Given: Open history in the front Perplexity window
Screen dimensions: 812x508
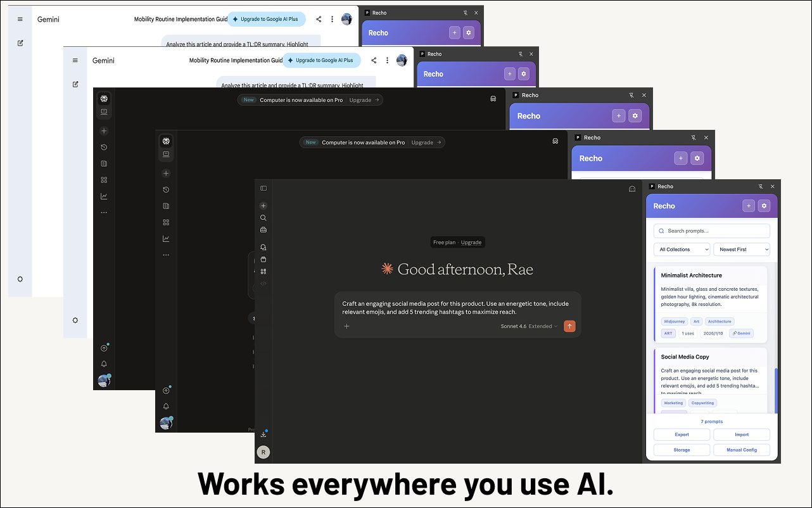Looking at the screenshot, I should [166, 189].
